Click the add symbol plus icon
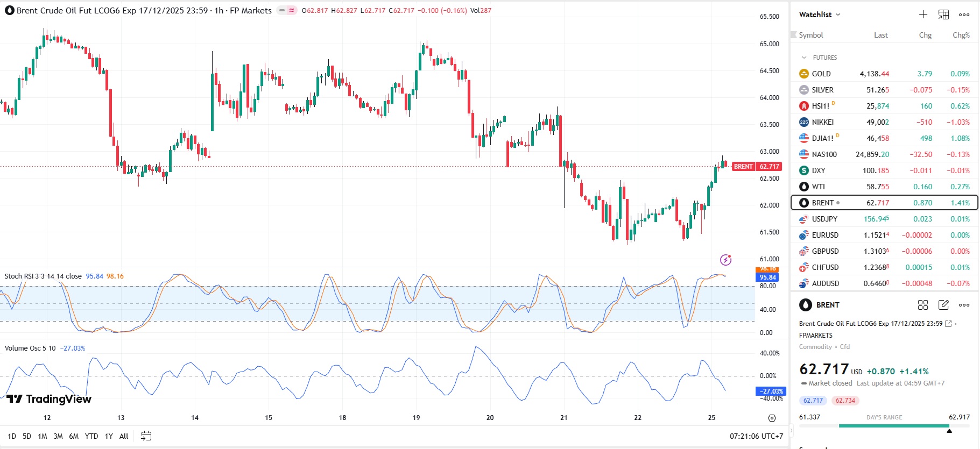 click(923, 15)
